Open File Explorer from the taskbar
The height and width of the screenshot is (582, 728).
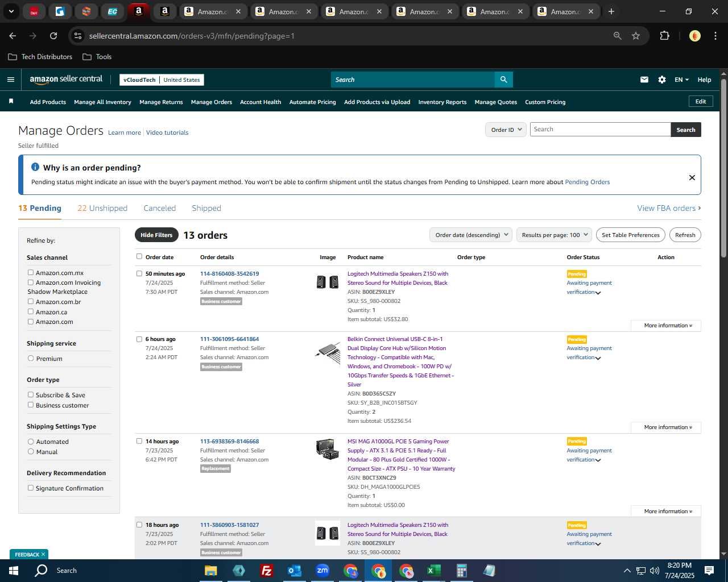[x=211, y=571]
